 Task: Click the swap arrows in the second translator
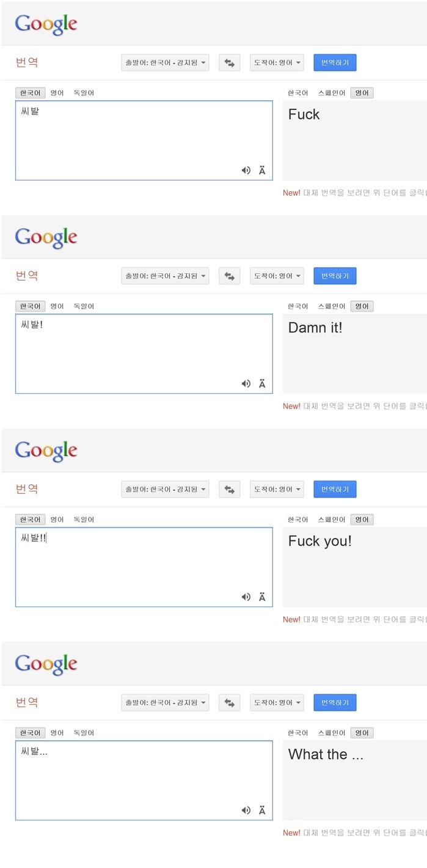(228, 275)
